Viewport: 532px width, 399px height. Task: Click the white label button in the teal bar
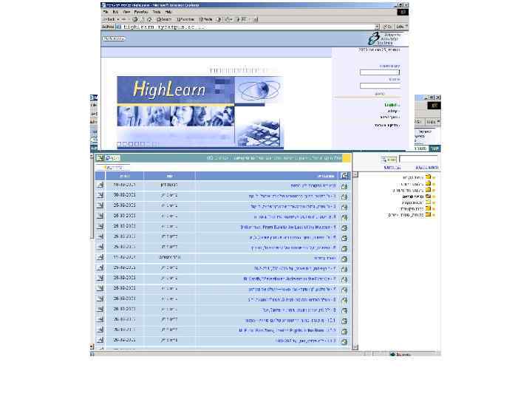click(112, 158)
